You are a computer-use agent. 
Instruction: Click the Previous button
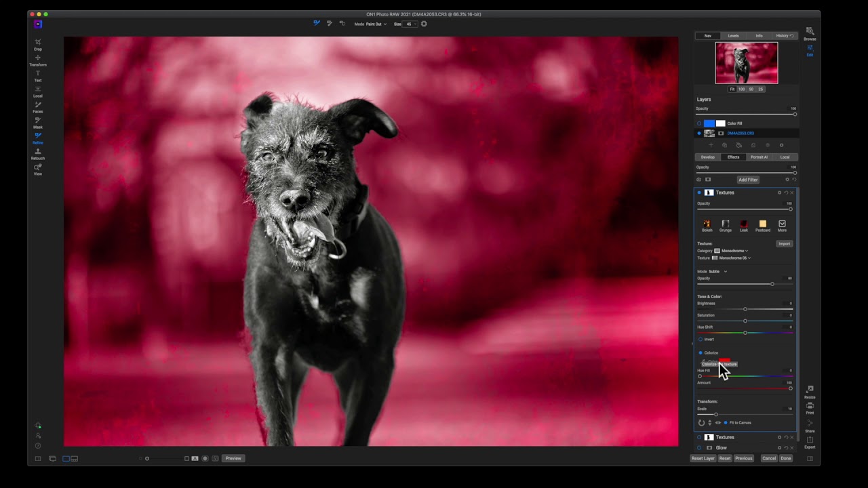click(x=744, y=458)
